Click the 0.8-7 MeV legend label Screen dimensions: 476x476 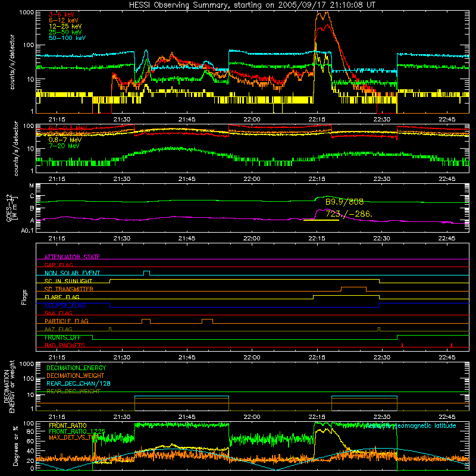point(65,140)
